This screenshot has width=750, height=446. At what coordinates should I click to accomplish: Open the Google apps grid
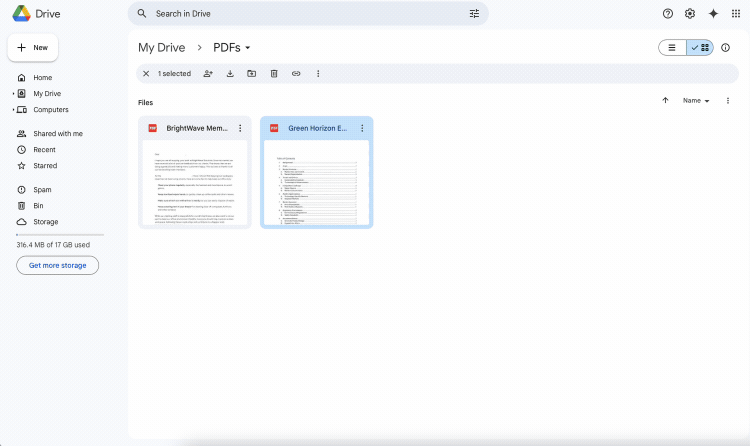pos(736,13)
